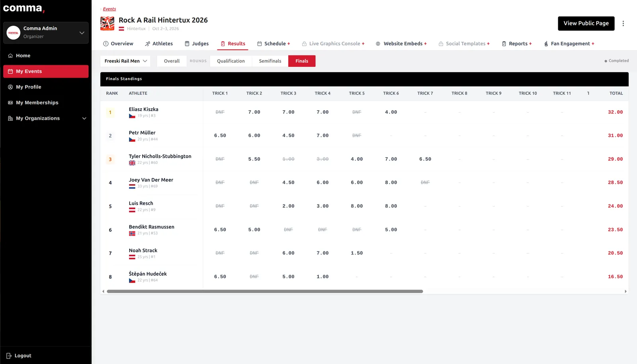Image resolution: width=637 pixels, height=364 pixels.
Task: Click the horizontal scrollbar of the table
Action: click(x=265, y=292)
